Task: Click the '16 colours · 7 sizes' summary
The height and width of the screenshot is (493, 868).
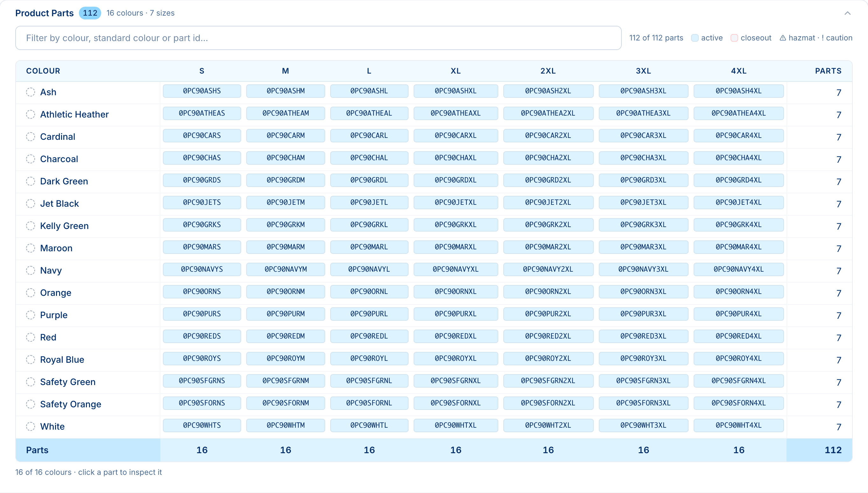Action: 140,13
